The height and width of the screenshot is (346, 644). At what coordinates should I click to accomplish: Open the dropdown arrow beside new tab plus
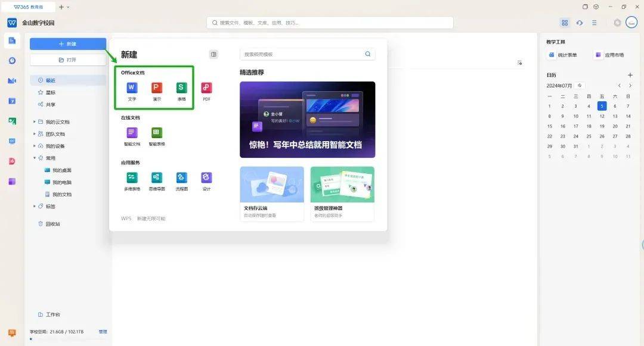(68, 7)
